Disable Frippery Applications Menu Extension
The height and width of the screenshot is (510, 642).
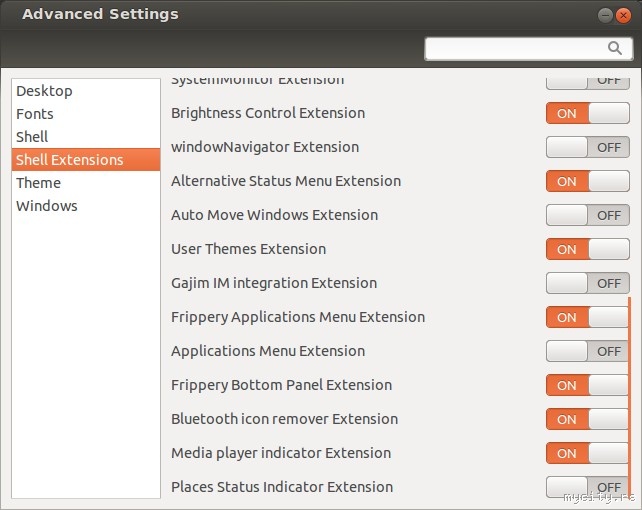tap(587, 317)
